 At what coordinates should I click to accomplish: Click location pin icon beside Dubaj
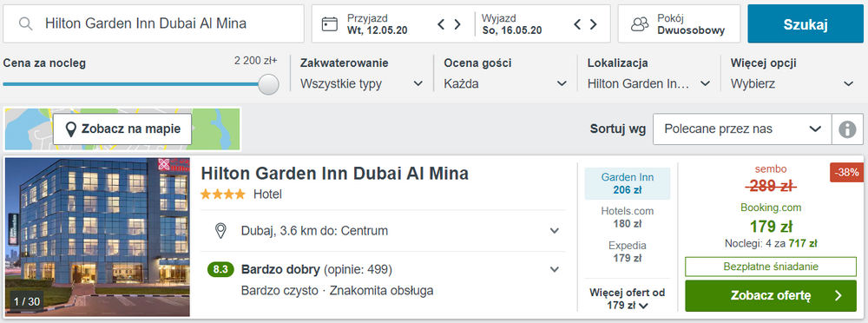tap(220, 230)
